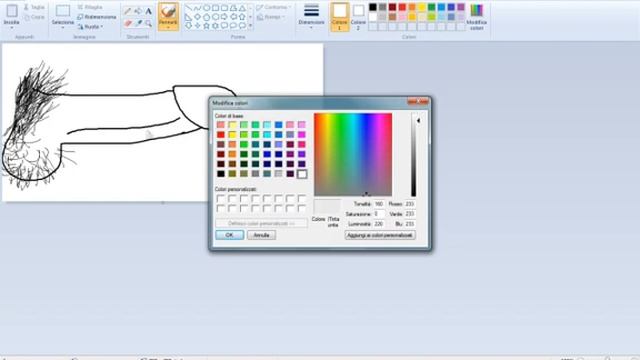Select the Magnifier zoom tool
This screenshot has height=360, width=640.
click(149, 24)
